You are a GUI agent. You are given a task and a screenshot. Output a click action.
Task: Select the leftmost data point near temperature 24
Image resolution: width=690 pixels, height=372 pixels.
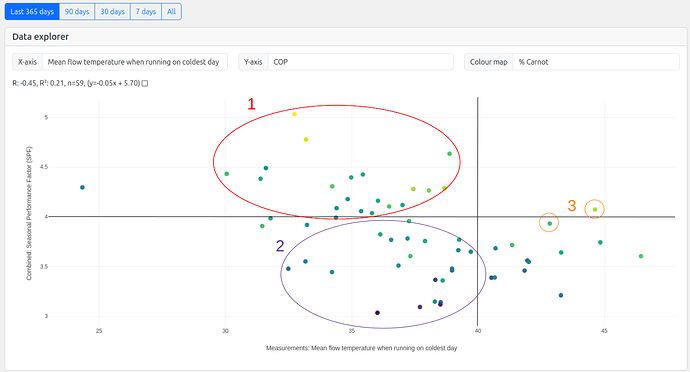(x=82, y=188)
